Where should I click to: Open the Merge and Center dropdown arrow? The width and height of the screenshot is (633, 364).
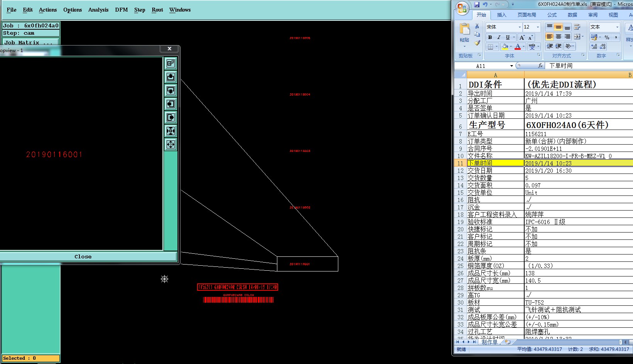(x=582, y=37)
